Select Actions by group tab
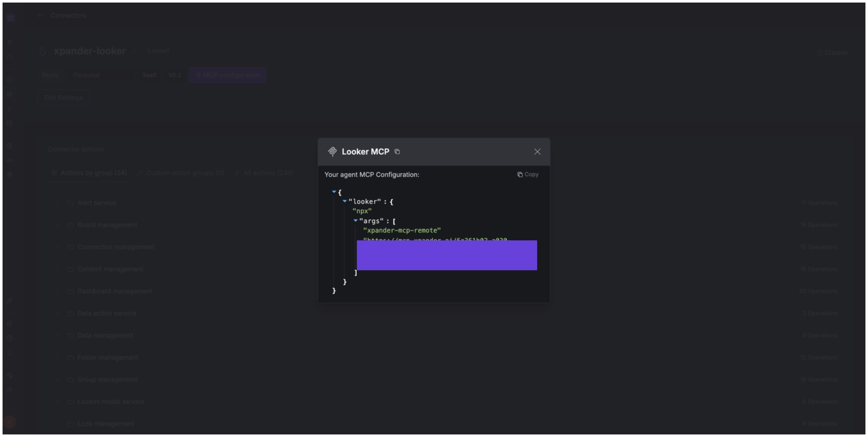Viewport: 868px width, 437px height. [x=89, y=173]
